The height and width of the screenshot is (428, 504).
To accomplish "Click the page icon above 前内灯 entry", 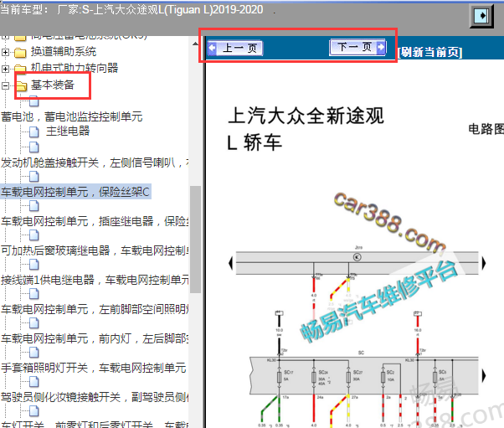I will point(34,323).
